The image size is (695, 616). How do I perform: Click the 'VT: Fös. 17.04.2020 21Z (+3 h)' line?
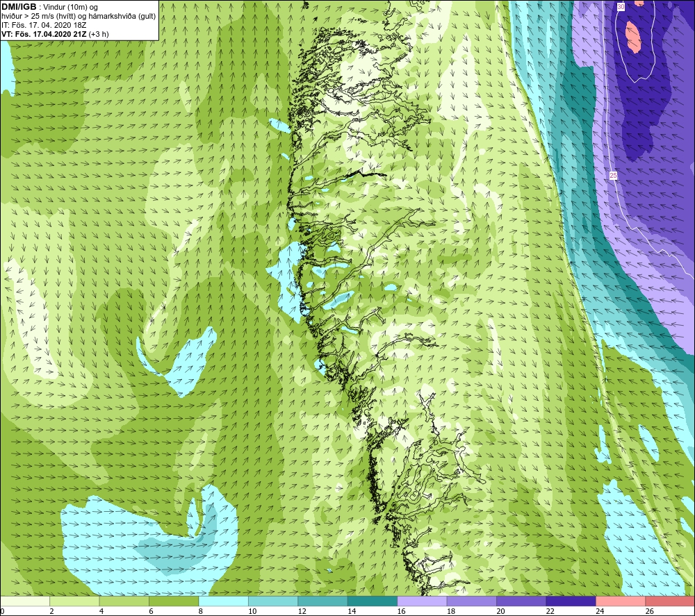tap(55, 34)
